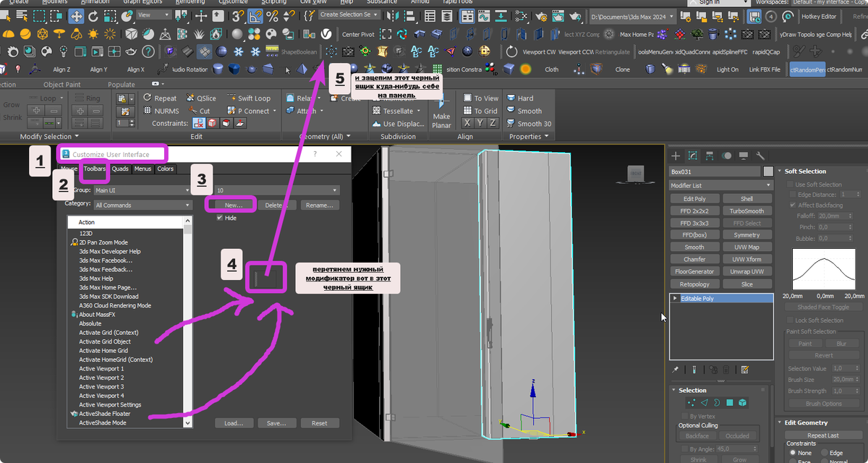The height and width of the screenshot is (463, 868).
Task: Open the Category All Commands dropdown
Action: tap(142, 205)
